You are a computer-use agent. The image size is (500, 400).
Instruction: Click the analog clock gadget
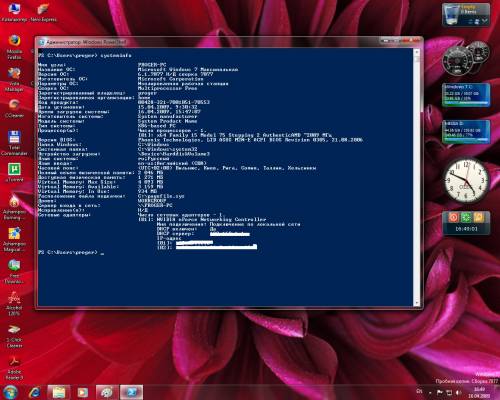point(466,180)
